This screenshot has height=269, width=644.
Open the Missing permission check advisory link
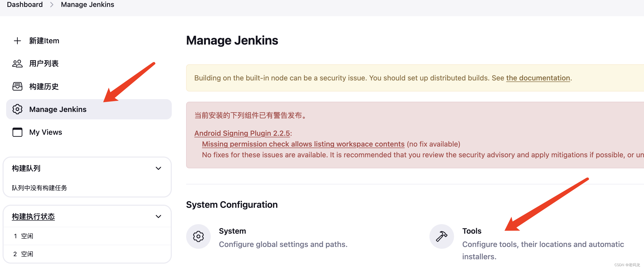point(303,144)
